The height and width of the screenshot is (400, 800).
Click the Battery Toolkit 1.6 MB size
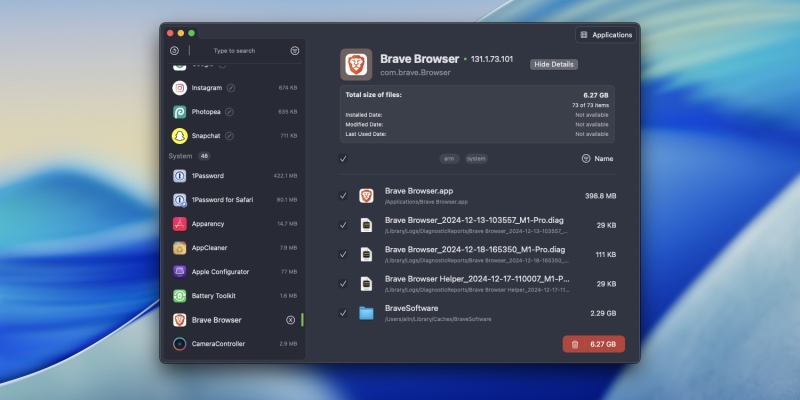pos(288,296)
